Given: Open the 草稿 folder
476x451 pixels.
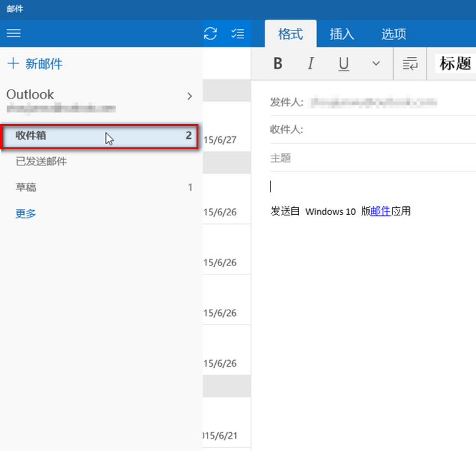Looking at the screenshot, I should (26, 188).
